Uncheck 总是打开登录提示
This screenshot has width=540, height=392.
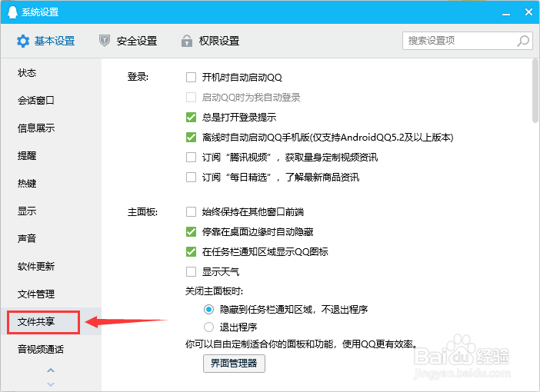[x=191, y=117]
